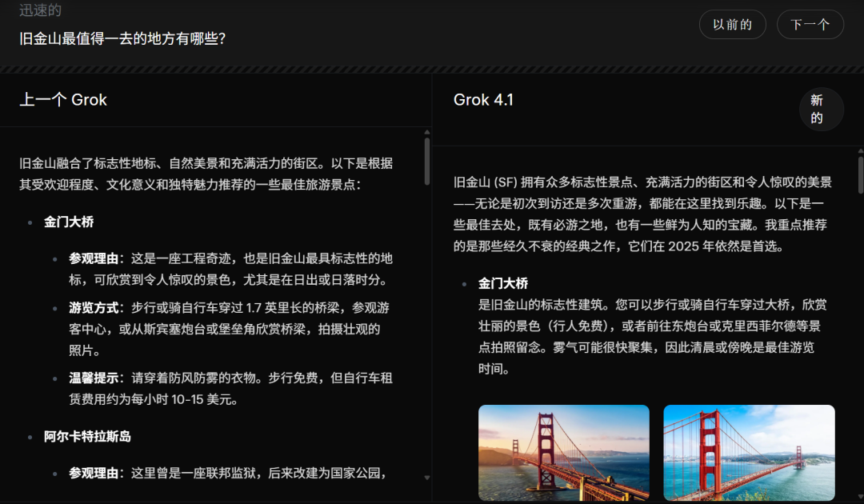864x504 pixels.
Task: Click the '迅速的' label above the question
Action: (39, 10)
